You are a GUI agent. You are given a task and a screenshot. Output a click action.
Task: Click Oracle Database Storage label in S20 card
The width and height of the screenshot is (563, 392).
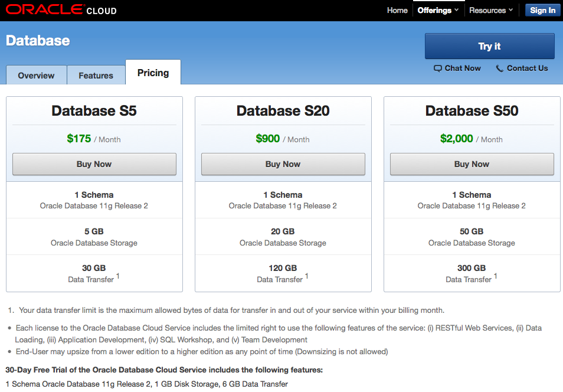tap(283, 243)
